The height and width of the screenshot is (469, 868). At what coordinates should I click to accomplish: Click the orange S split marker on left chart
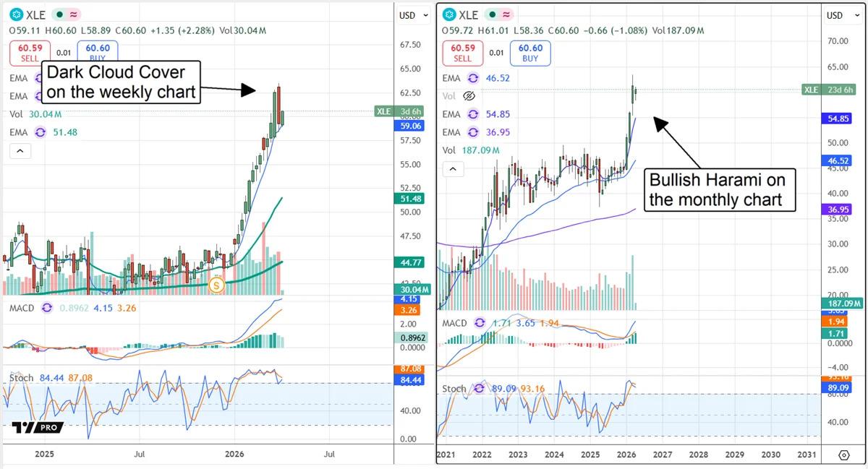click(216, 285)
